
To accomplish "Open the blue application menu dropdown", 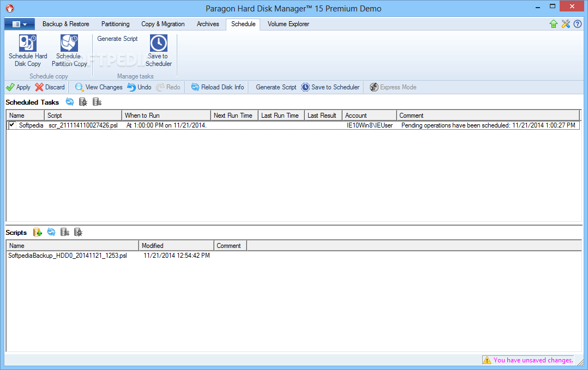I will tap(20, 25).
